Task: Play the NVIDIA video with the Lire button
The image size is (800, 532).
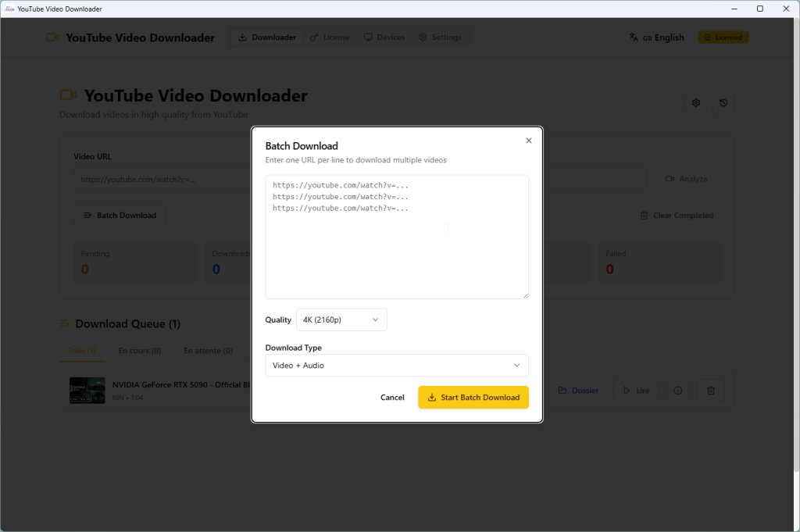Action: click(x=635, y=391)
